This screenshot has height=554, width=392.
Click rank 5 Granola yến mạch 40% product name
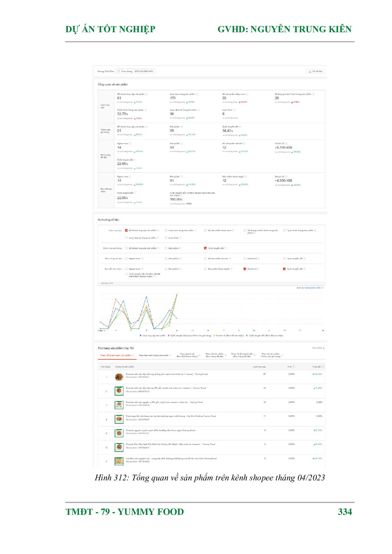[x=160, y=430]
